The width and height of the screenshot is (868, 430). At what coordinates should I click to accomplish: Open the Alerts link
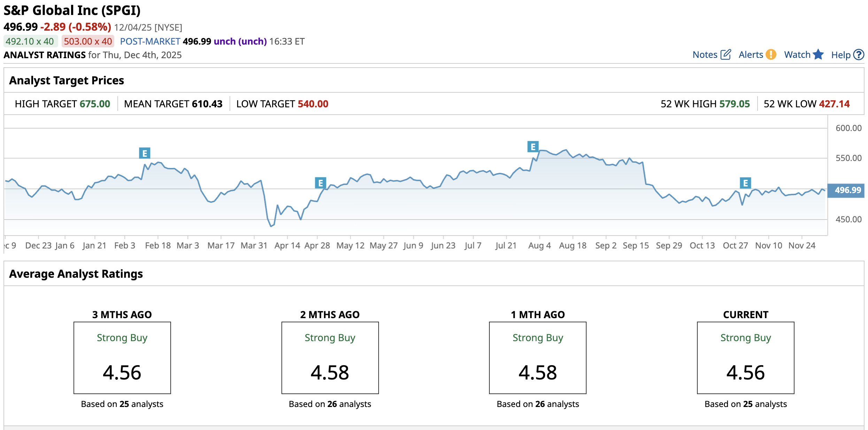tap(751, 55)
